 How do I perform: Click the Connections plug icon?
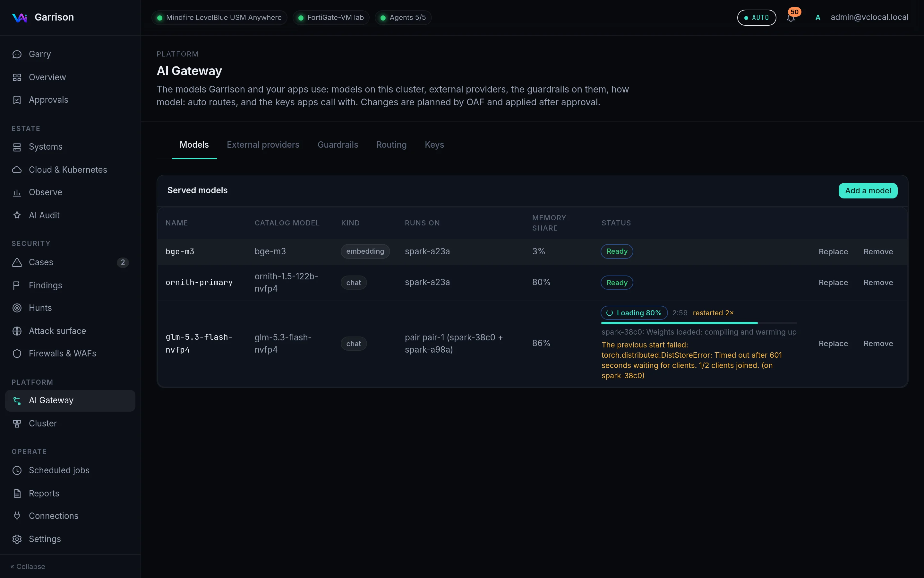click(17, 516)
